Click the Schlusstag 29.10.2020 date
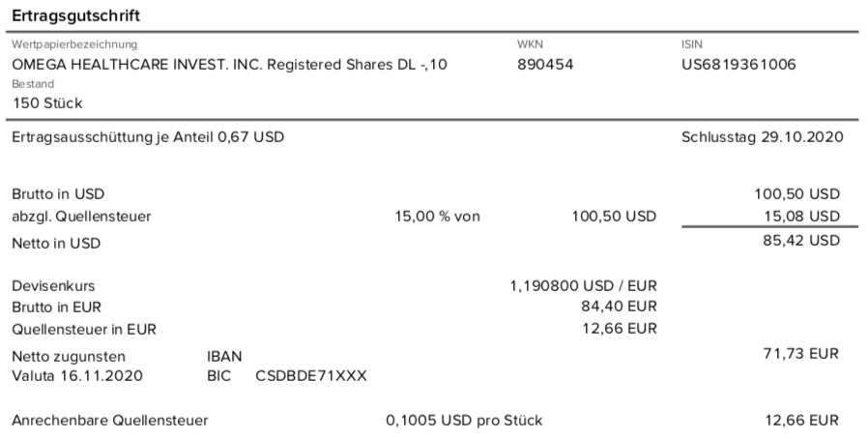The height and width of the screenshot is (439, 868). 763,136
